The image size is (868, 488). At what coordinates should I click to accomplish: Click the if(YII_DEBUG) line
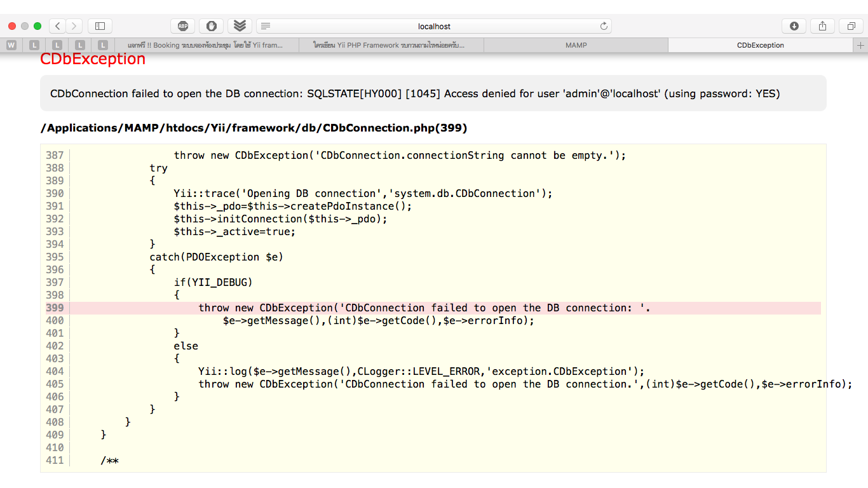click(x=213, y=282)
